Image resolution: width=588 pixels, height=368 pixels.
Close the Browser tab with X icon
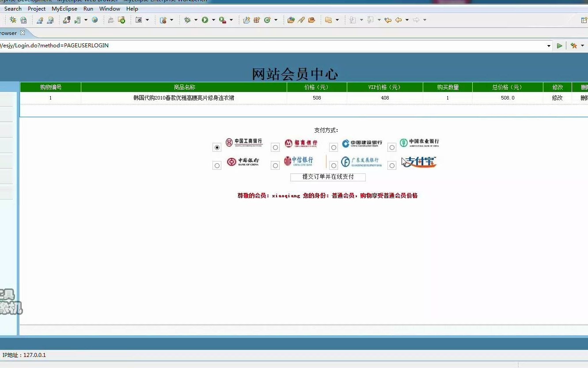click(x=23, y=33)
